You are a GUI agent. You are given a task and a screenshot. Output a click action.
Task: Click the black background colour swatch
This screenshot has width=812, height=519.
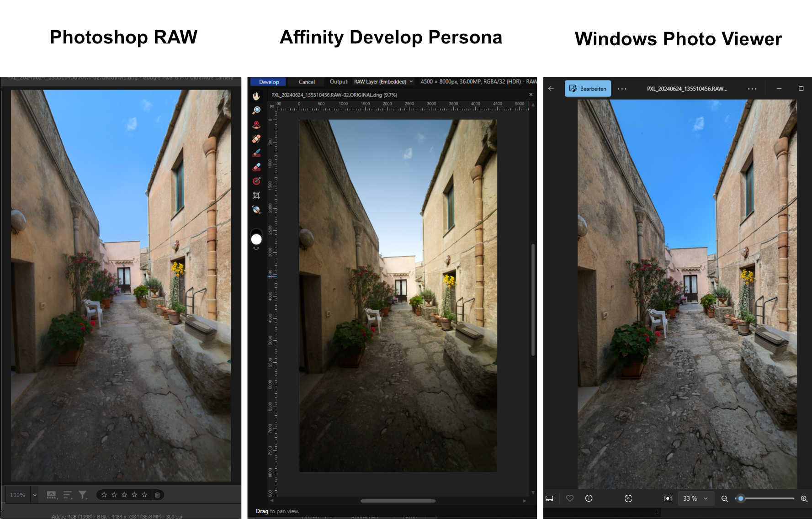click(257, 231)
